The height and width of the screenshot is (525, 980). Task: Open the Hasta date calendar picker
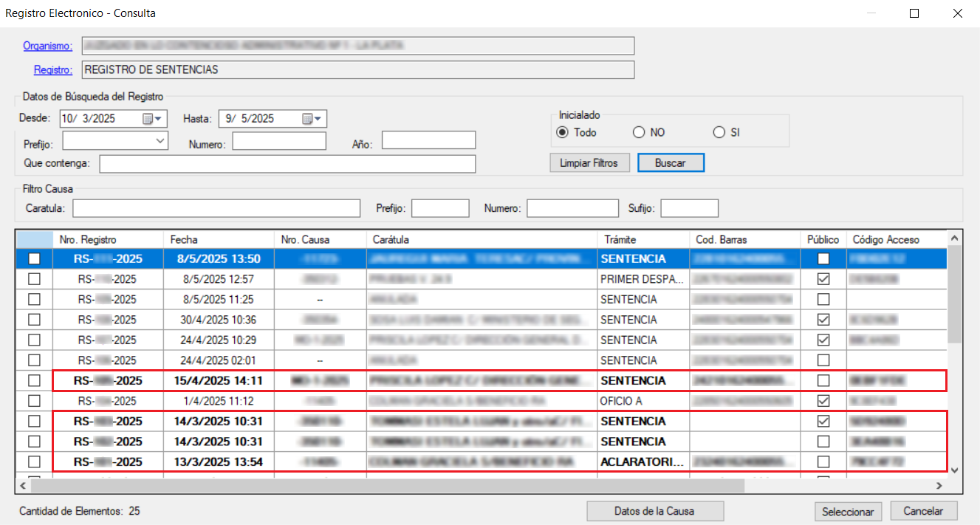(x=311, y=119)
